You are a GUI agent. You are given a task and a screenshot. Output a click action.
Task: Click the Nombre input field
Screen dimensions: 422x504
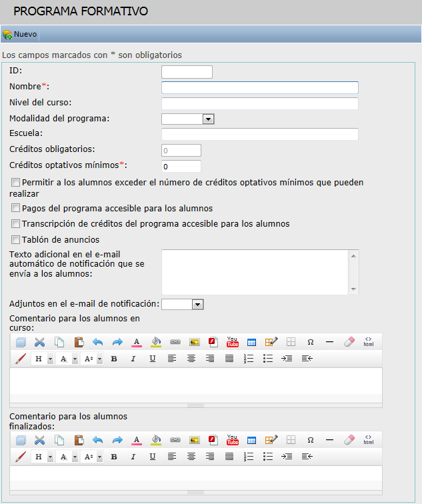(260, 87)
